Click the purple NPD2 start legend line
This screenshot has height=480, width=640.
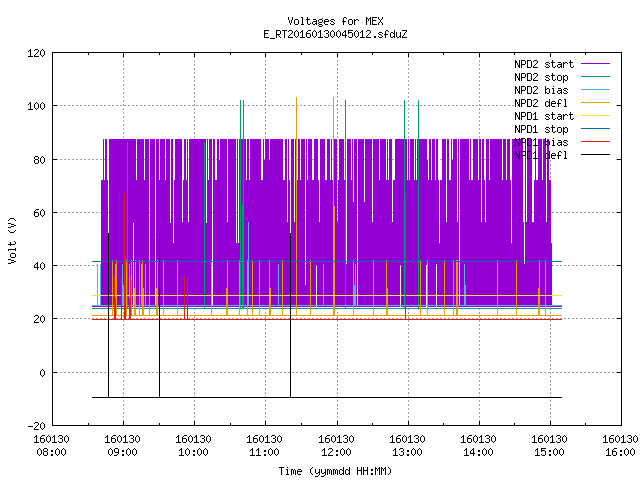tap(595, 64)
